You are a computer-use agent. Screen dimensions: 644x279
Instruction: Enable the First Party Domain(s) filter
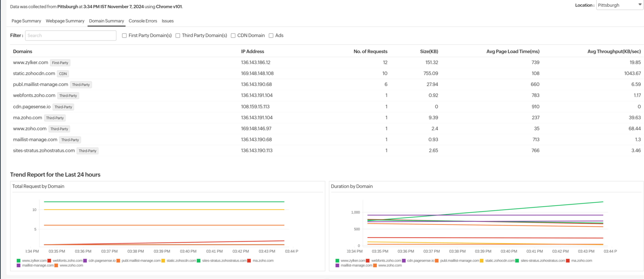point(124,35)
